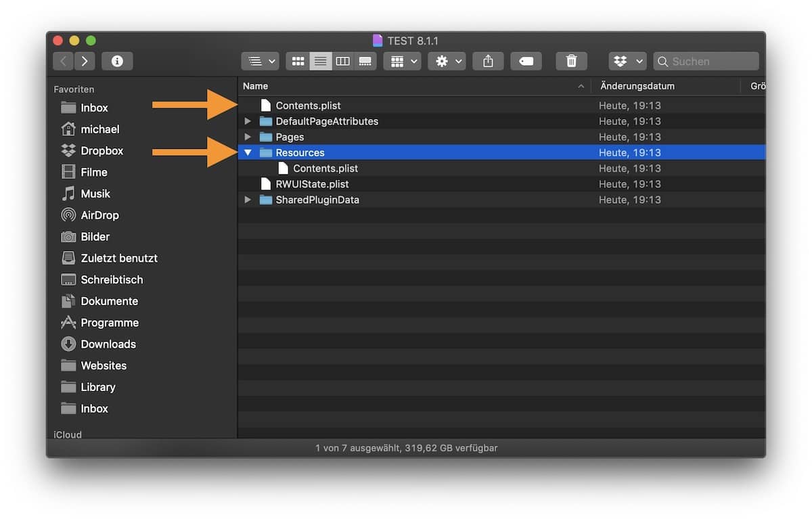The image size is (812, 519).
Task: Open the Get Info button
Action: tap(117, 61)
